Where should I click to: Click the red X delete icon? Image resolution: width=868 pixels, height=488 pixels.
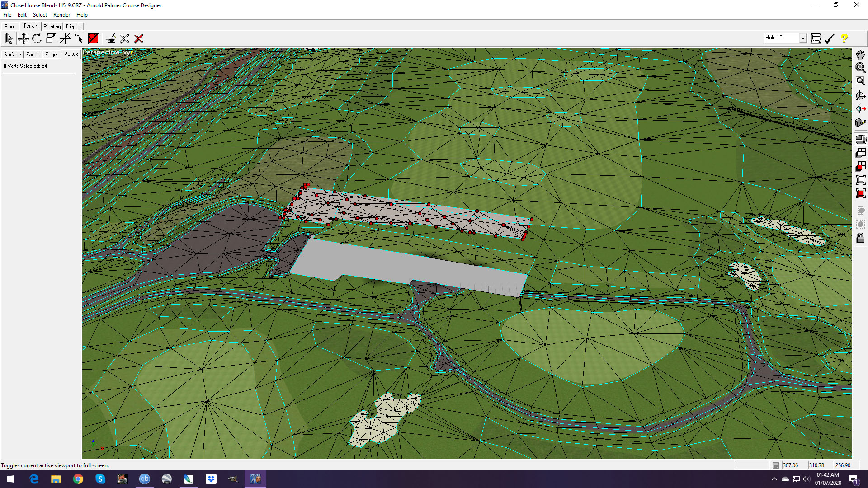point(139,39)
